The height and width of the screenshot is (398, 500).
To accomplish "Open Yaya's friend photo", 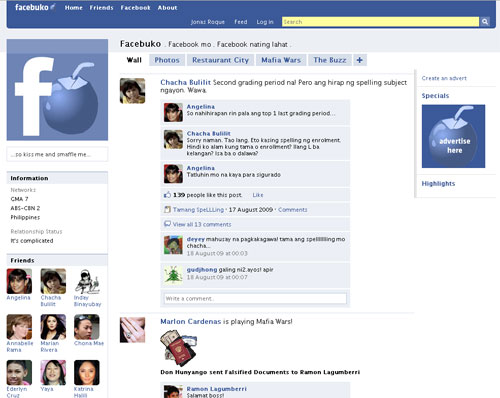I will click(53, 372).
